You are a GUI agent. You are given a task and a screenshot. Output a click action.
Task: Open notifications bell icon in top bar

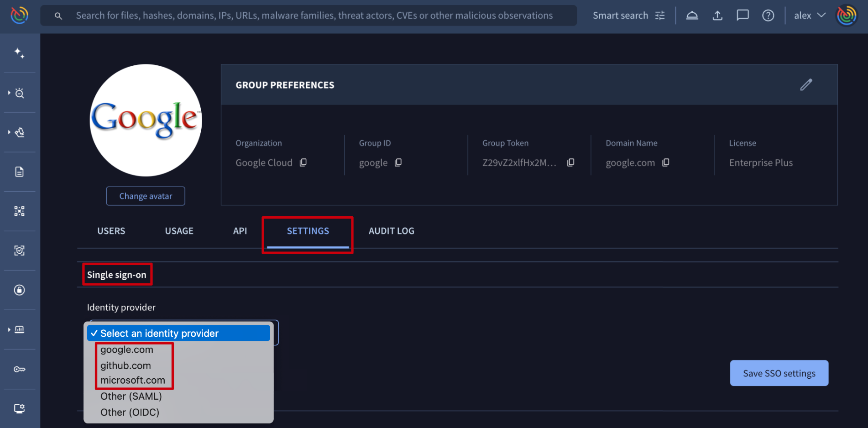click(692, 16)
